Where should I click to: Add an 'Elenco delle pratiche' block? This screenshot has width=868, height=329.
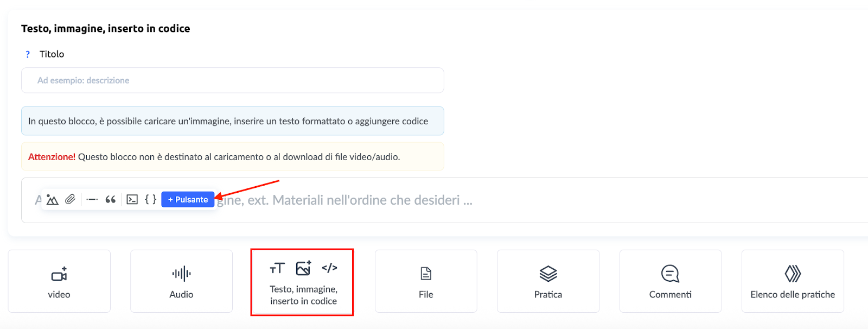coord(793,281)
